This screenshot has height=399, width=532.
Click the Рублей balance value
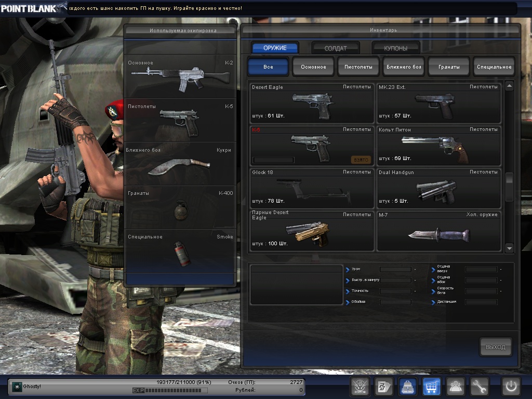301,390
